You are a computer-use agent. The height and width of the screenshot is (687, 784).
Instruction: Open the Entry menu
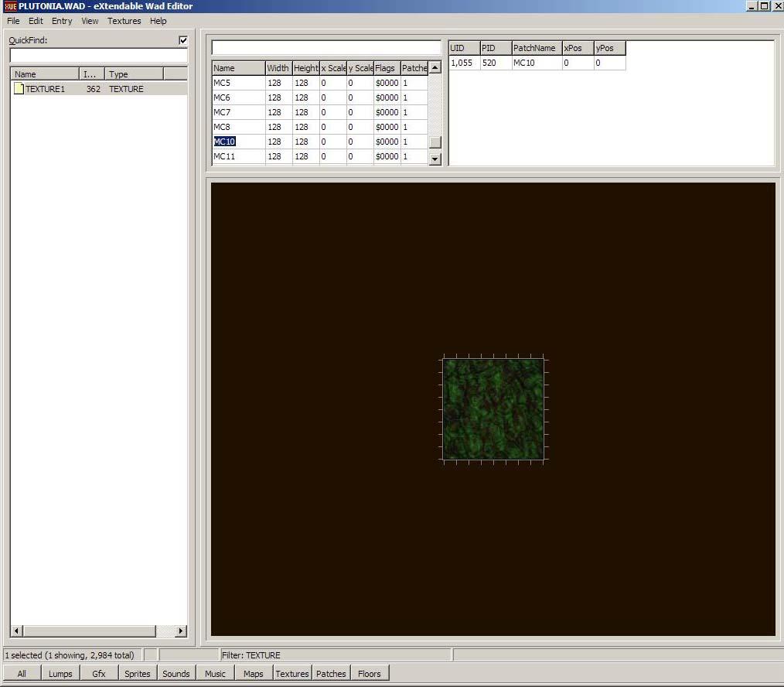click(x=62, y=21)
